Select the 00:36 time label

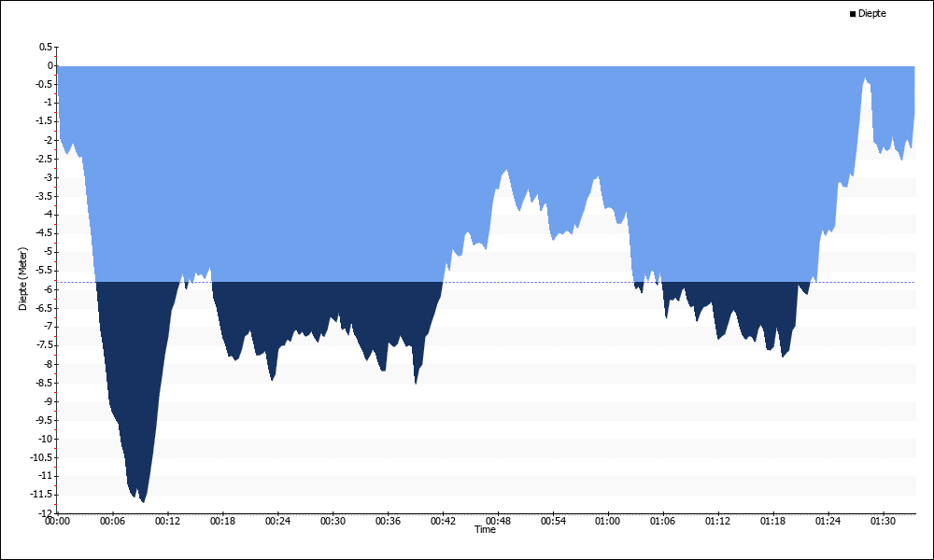388,521
